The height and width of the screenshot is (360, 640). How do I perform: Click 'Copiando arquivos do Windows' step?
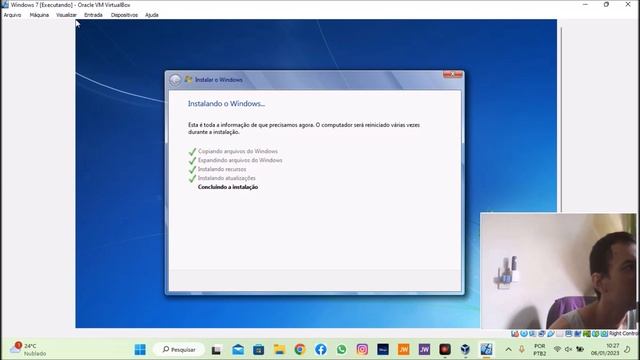[x=238, y=151]
